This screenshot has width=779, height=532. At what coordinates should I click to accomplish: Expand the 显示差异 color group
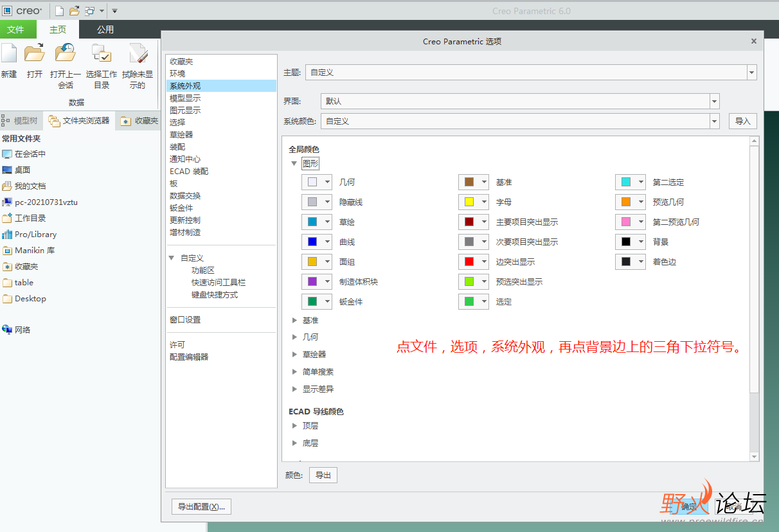[x=294, y=389]
